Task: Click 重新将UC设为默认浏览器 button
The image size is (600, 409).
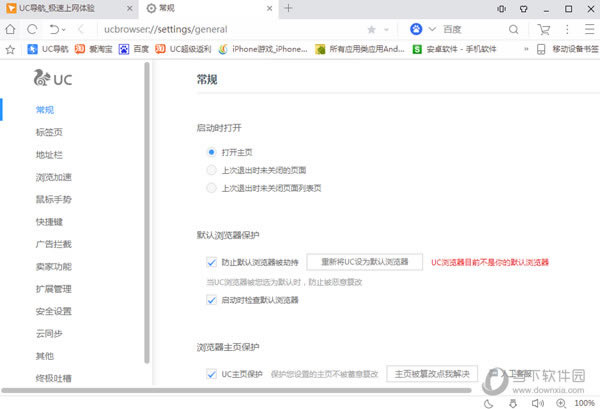Action: point(364,262)
